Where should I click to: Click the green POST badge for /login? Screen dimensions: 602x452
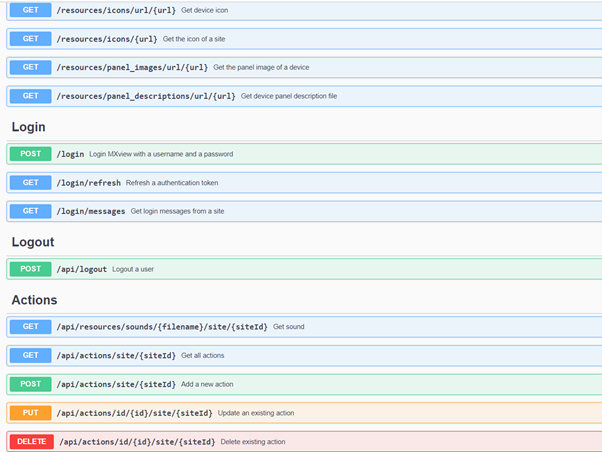coord(30,154)
